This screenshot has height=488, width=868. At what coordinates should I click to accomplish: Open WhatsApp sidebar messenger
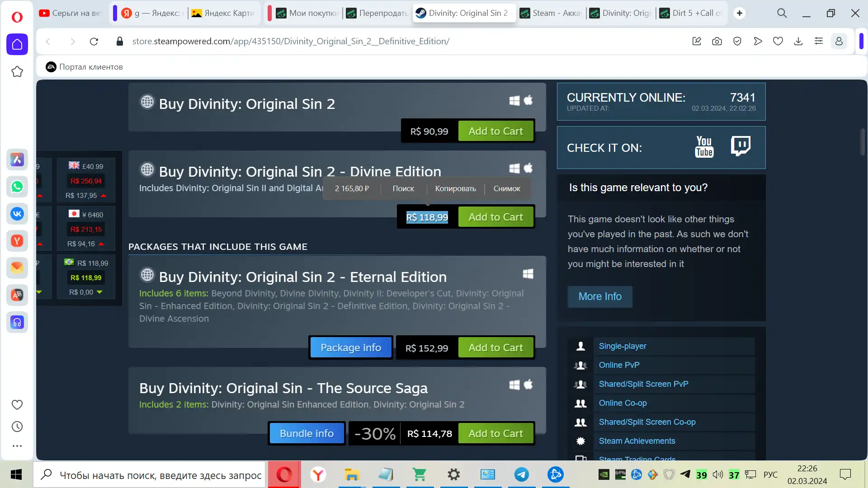17,187
